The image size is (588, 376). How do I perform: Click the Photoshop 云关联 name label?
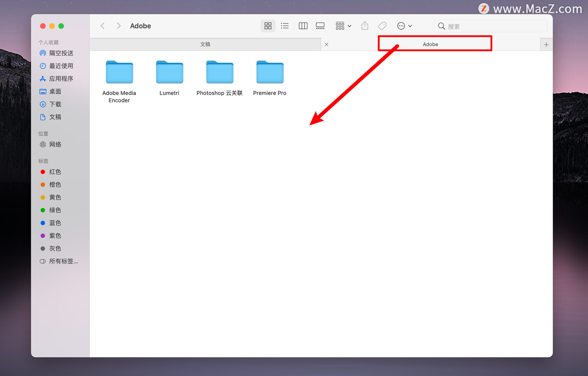tap(220, 93)
